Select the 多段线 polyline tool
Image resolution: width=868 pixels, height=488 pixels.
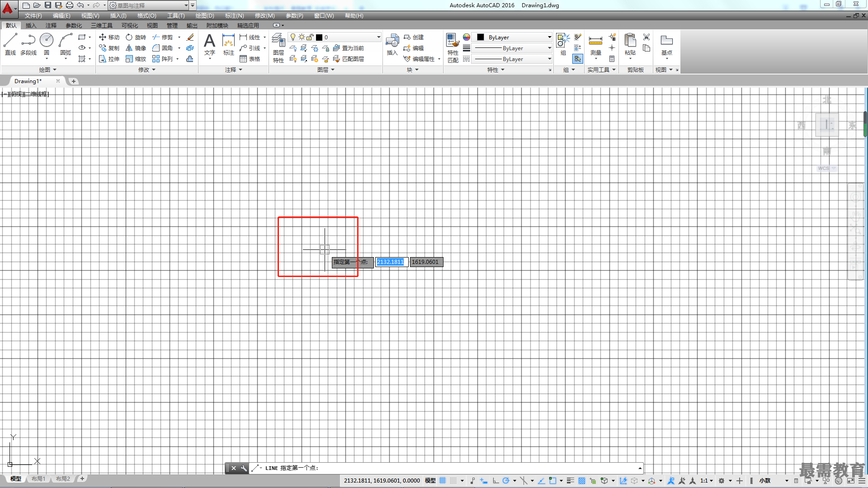point(28,44)
